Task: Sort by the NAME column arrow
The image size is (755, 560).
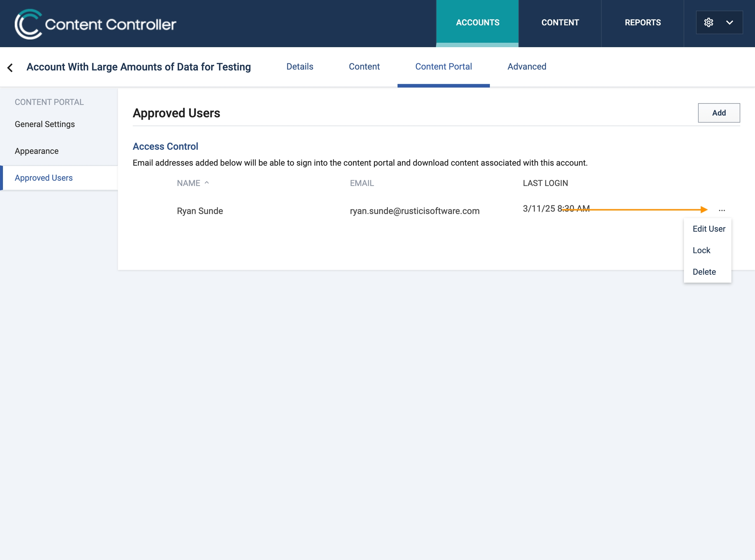Action: 206,183
